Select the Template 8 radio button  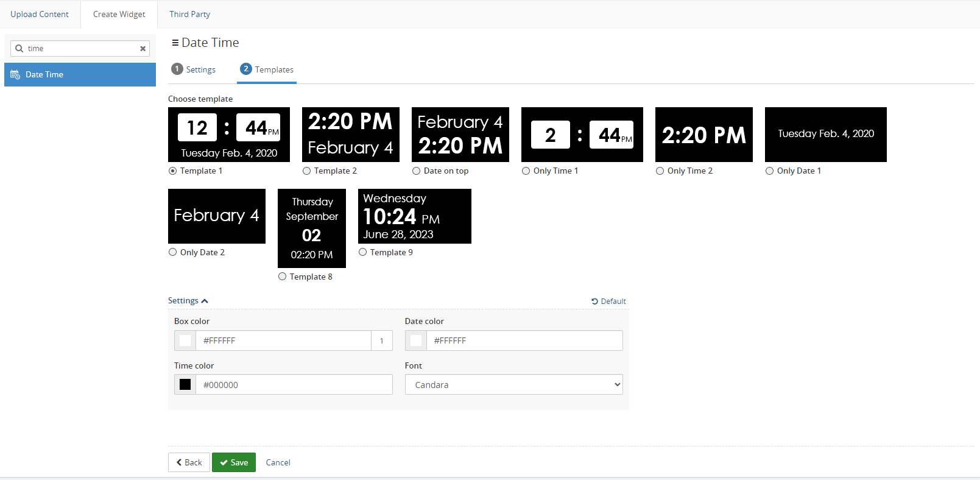pos(283,277)
